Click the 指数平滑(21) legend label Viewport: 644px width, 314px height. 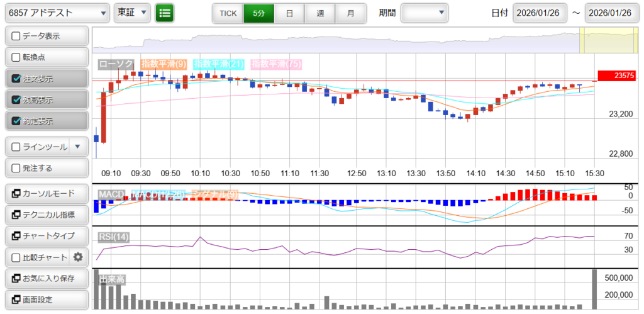(x=219, y=64)
